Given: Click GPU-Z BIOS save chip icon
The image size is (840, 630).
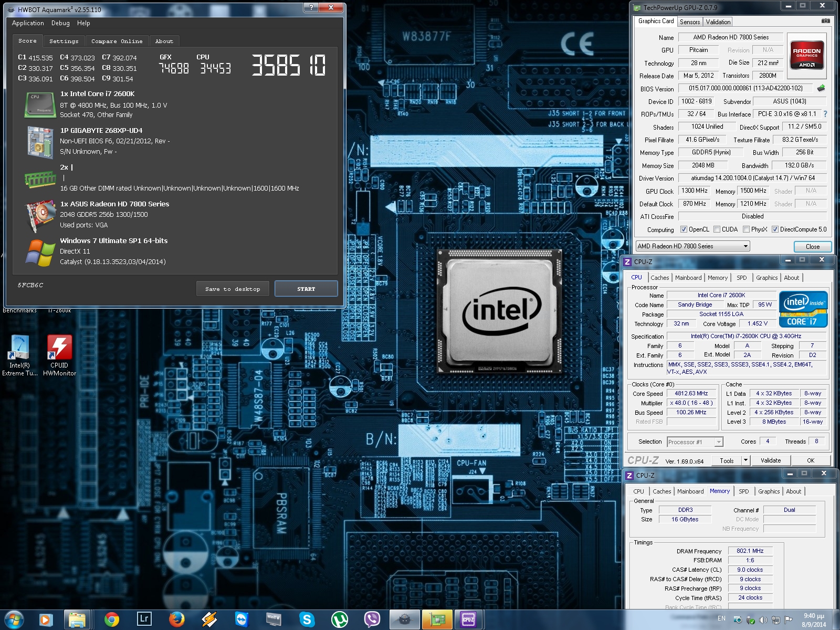Looking at the screenshot, I should point(821,88).
